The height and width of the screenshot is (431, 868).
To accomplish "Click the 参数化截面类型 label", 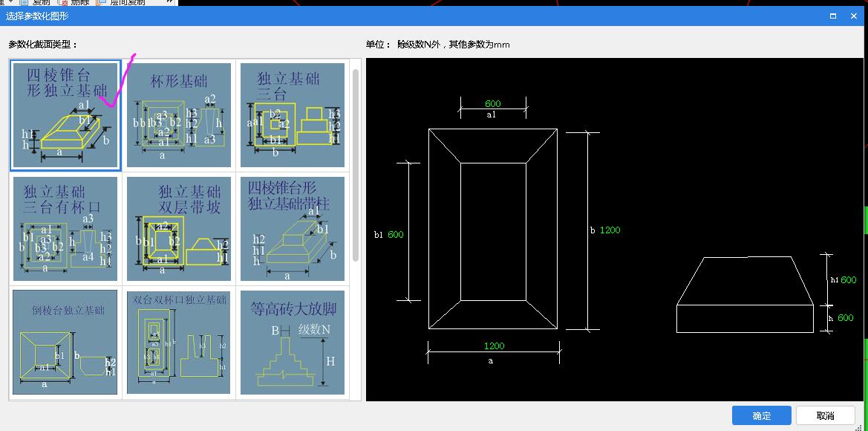I will (43, 45).
